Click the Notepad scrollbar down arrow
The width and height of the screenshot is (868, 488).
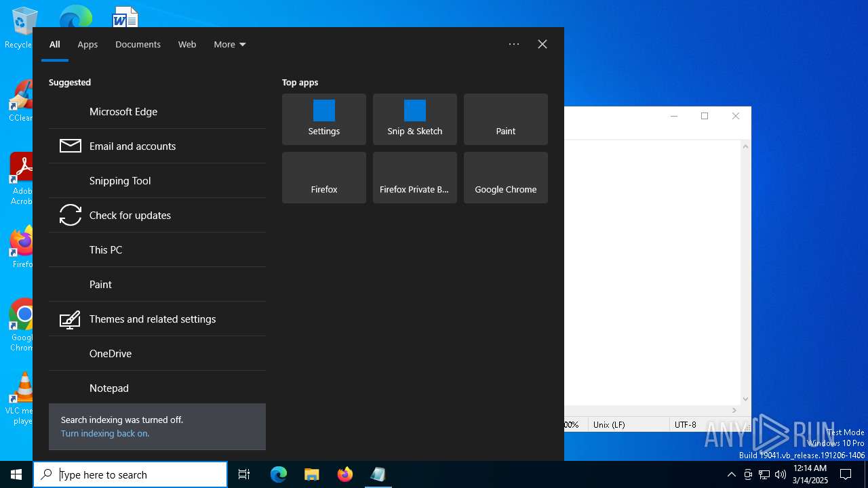pos(746,399)
